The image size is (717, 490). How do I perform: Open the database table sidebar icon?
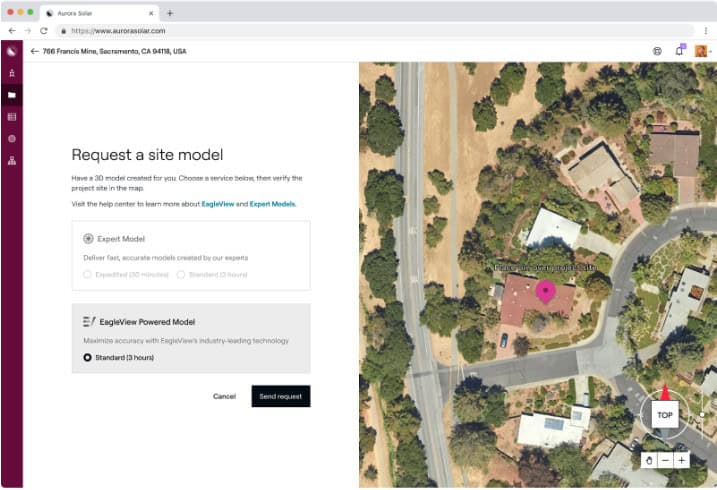12,117
